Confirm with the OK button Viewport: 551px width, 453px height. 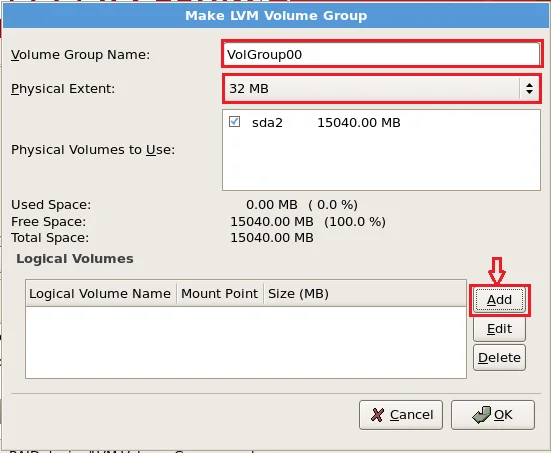(x=493, y=415)
